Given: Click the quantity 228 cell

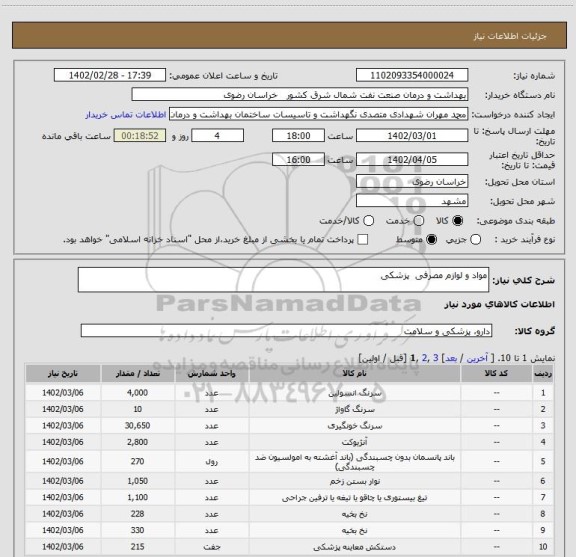Looking at the screenshot, I should [137, 514].
